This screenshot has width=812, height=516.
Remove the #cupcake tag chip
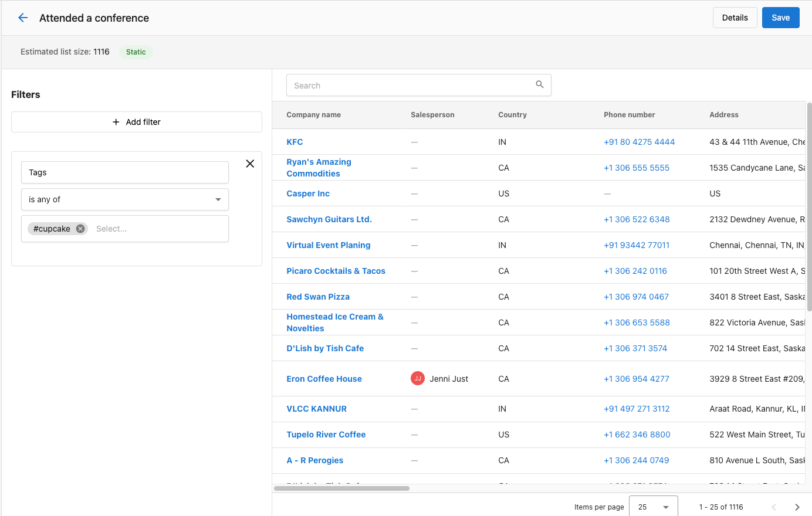pyautogui.click(x=80, y=229)
